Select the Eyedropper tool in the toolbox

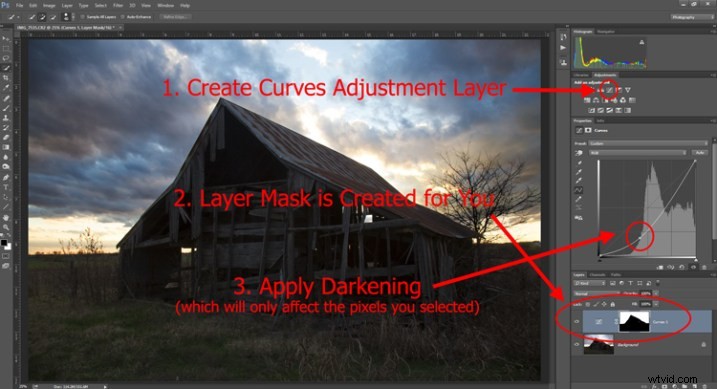pos(5,88)
